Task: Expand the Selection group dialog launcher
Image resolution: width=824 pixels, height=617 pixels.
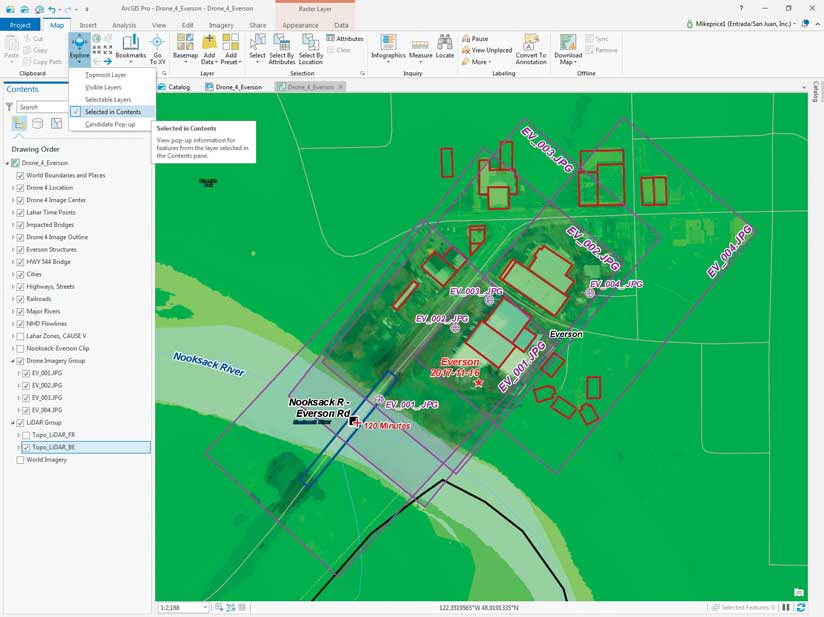Action: 363,74
